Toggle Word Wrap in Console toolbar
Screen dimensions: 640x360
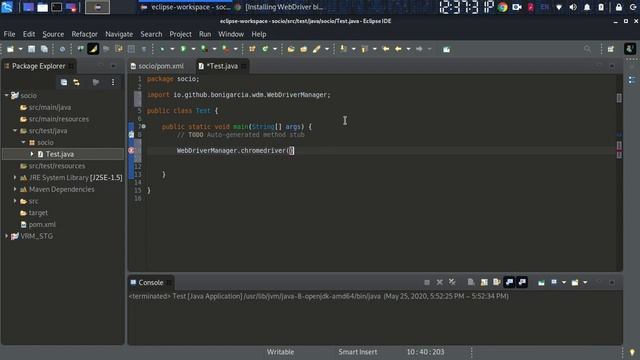(497, 282)
